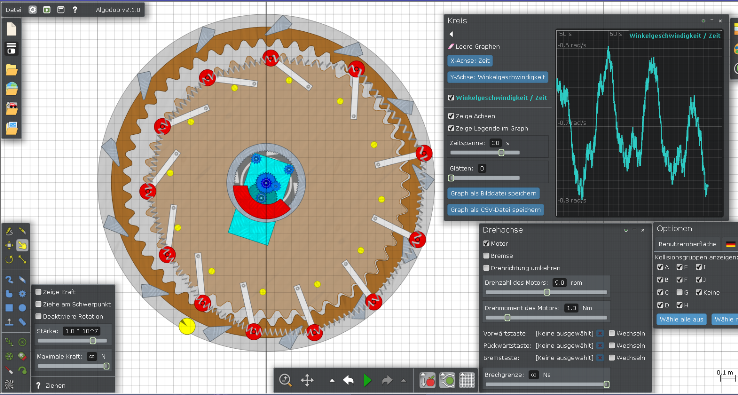Adjust the Drehzahl des Motors slider
Viewport: 738px width, 395px height.
click(x=546, y=292)
